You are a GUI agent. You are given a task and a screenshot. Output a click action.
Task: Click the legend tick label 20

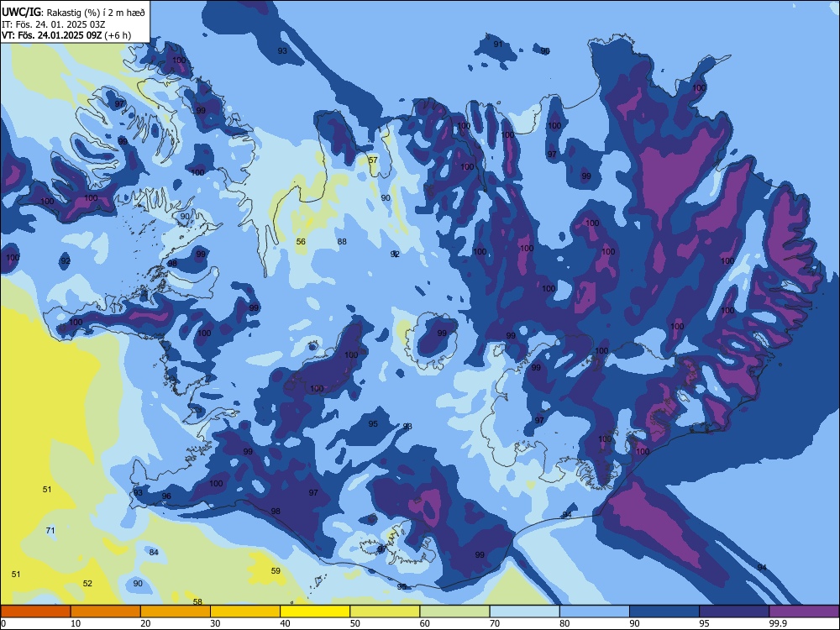pyautogui.click(x=145, y=623)
